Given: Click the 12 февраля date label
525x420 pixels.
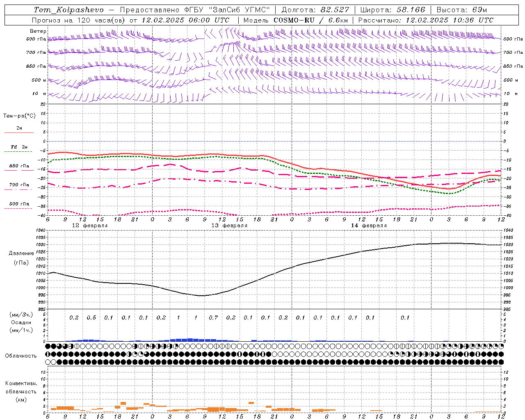Looking at the screenshot, I should pos(90,226).
